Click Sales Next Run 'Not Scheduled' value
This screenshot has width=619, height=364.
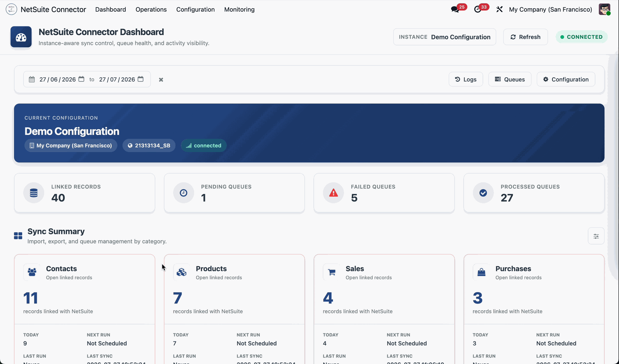pyautogui.click(x=407, y=343)
